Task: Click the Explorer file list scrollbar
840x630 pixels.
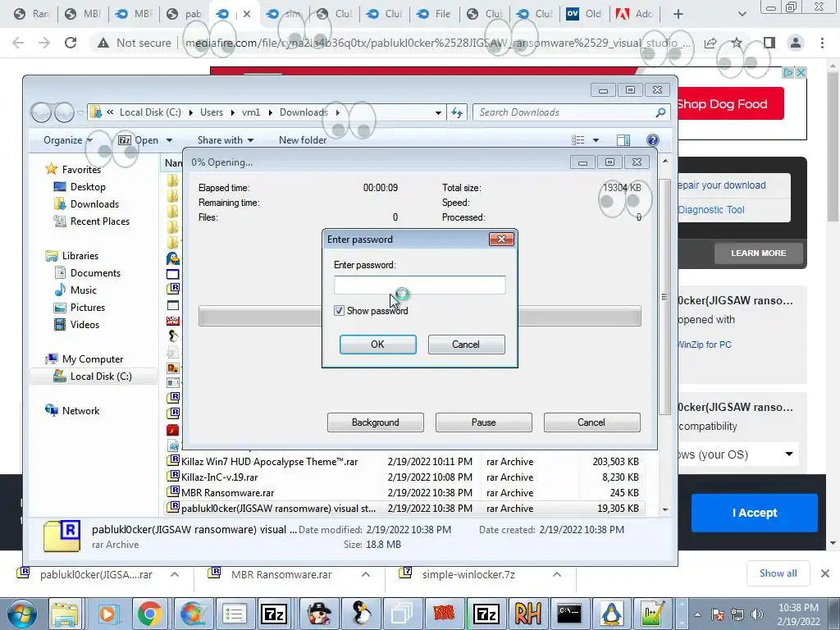Action: [x=664, y=297]
